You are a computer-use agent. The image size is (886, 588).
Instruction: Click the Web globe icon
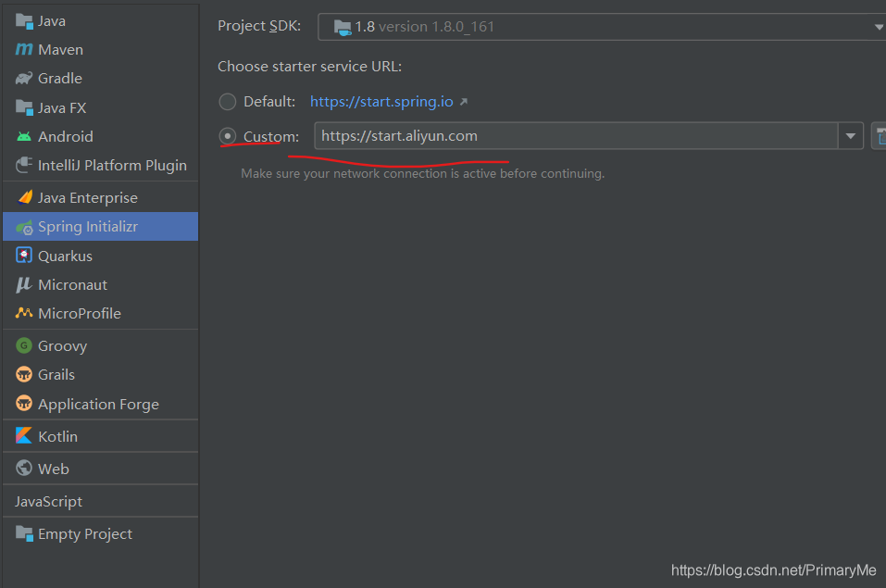pyautogui.click(x=24, y=468)
